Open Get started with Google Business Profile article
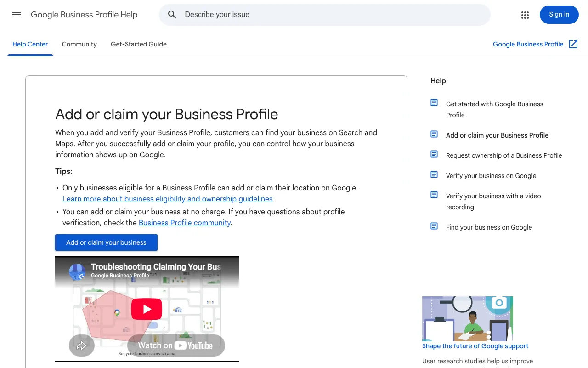The image size is (588, 368). (495, 109)
